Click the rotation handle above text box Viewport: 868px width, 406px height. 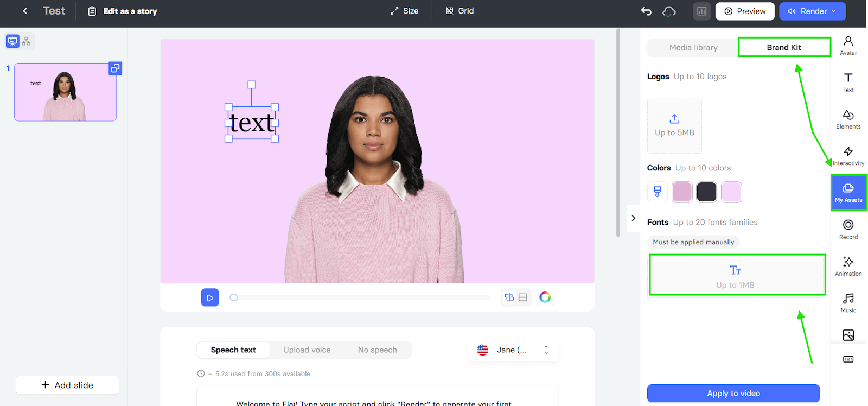tap(252, 85)
